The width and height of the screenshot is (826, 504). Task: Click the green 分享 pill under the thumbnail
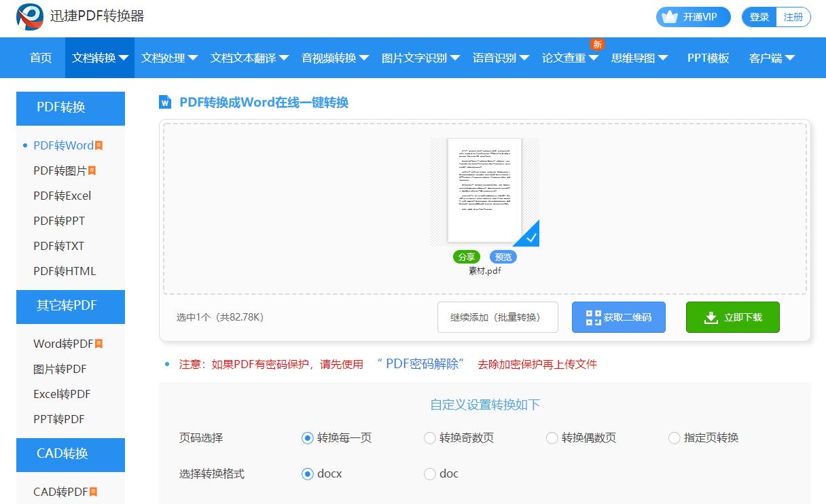467,257
